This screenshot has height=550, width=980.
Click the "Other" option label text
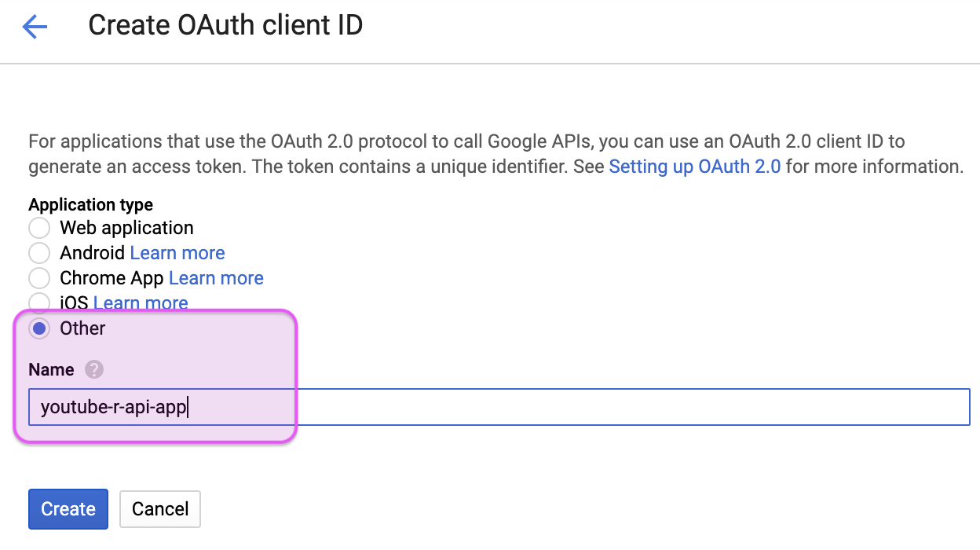point(82,328)
